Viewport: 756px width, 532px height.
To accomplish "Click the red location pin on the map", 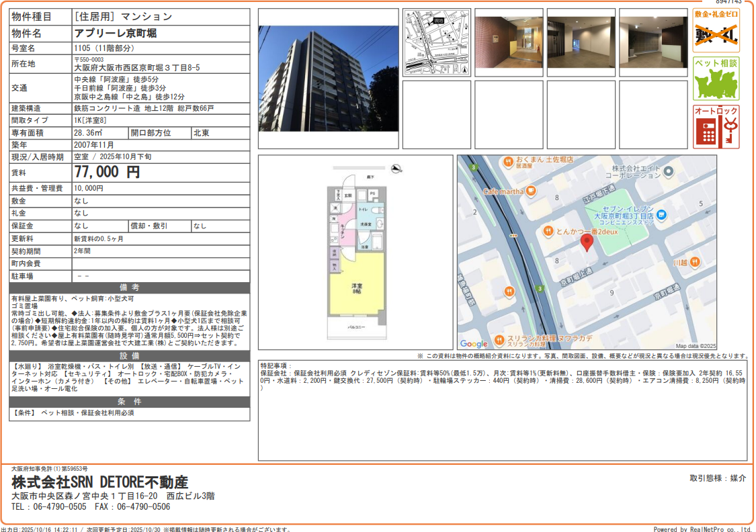I will [x=587, y=243].
